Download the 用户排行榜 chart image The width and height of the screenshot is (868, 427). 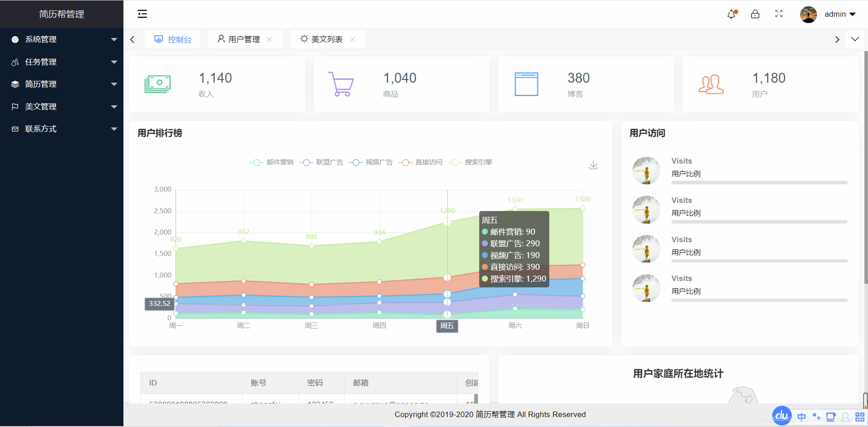tap(594, 164)
